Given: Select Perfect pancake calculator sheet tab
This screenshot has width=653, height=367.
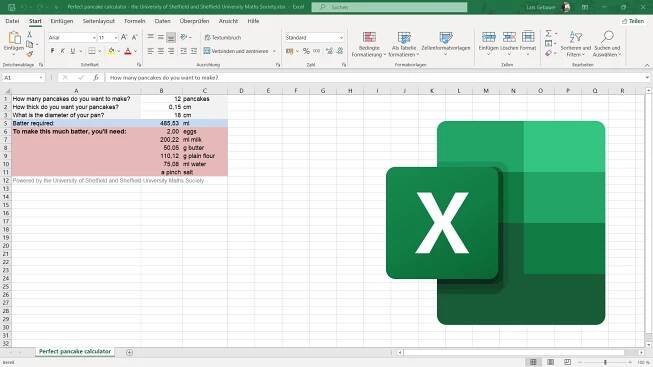Looking at the screenshot, I should [x=75, y=352].
